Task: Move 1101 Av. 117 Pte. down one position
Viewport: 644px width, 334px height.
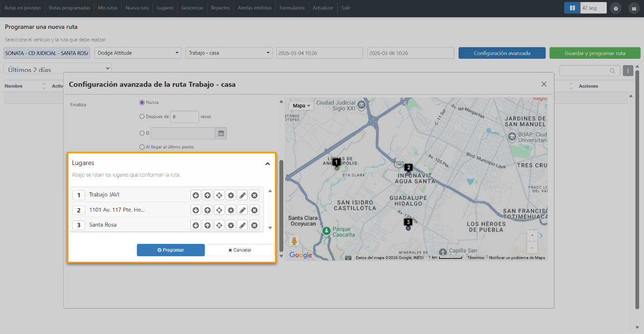Action: 196,210
